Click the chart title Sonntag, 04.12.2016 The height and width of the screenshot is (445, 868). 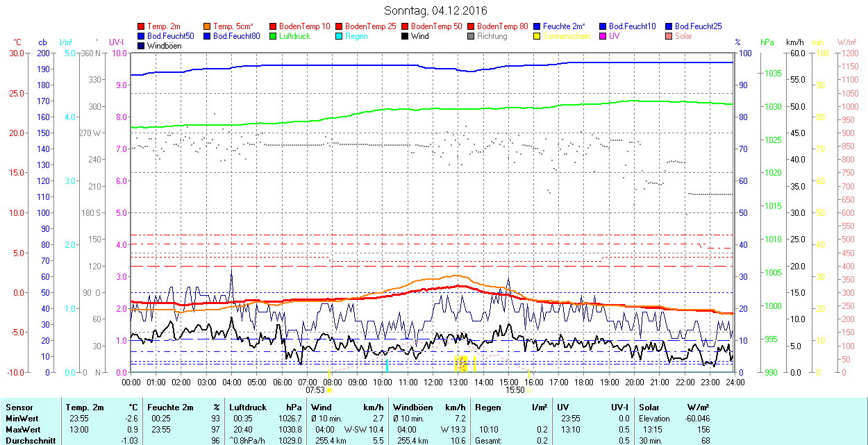(x=435, y=11)
